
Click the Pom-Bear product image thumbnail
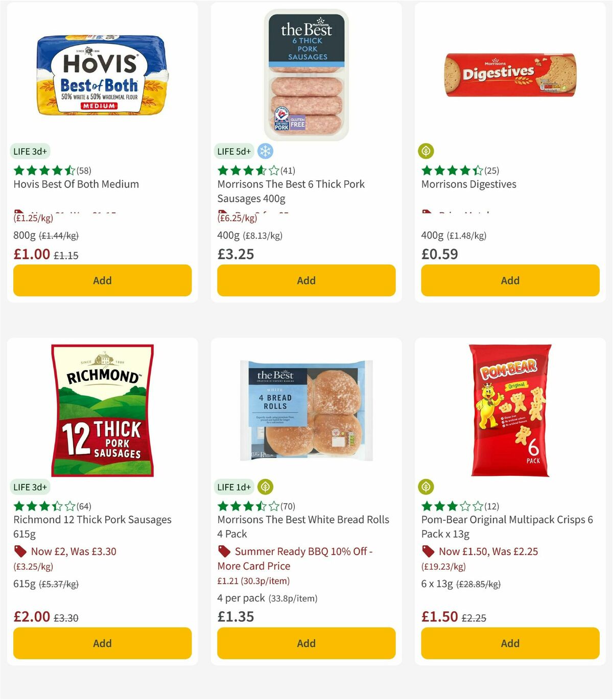tap(509, 410)
